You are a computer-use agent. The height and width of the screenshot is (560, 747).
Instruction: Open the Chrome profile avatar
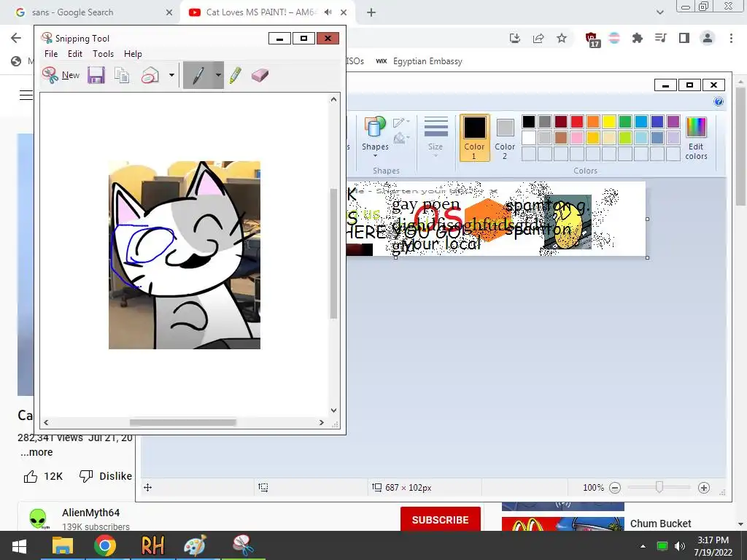708,38
